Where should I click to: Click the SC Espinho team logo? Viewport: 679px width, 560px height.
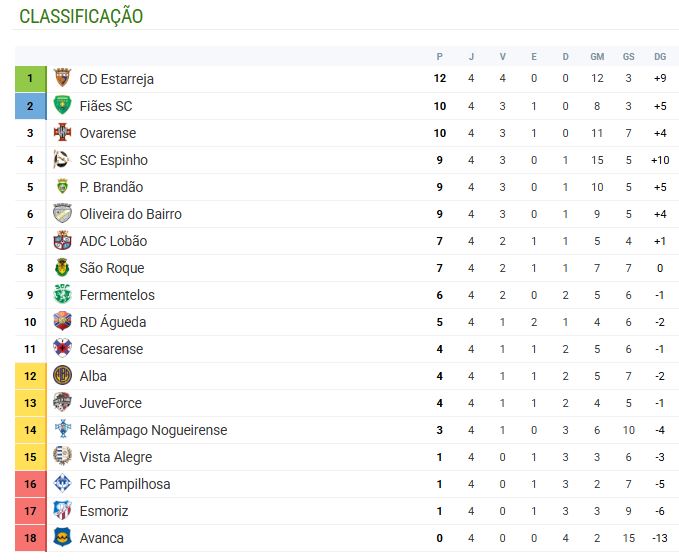click(62, 160)
